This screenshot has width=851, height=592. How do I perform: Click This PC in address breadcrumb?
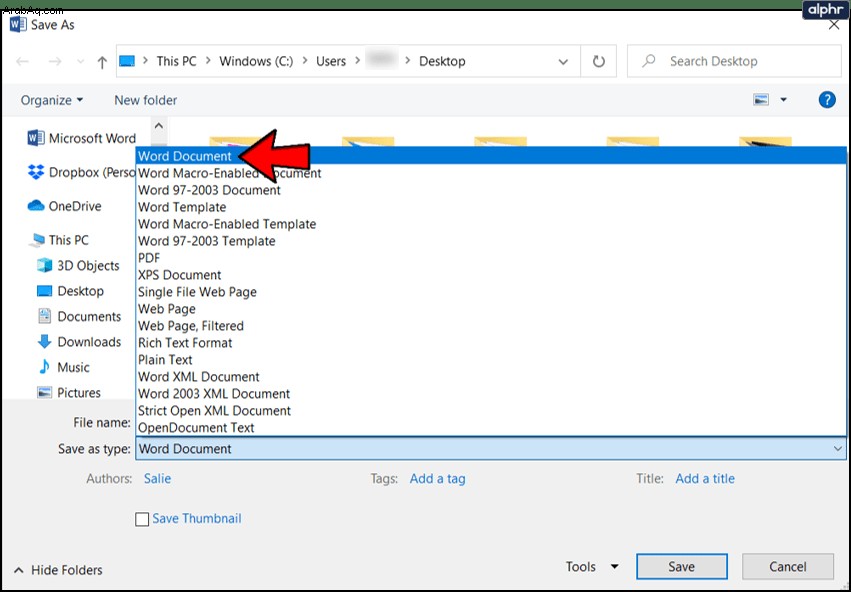point(176,61)
